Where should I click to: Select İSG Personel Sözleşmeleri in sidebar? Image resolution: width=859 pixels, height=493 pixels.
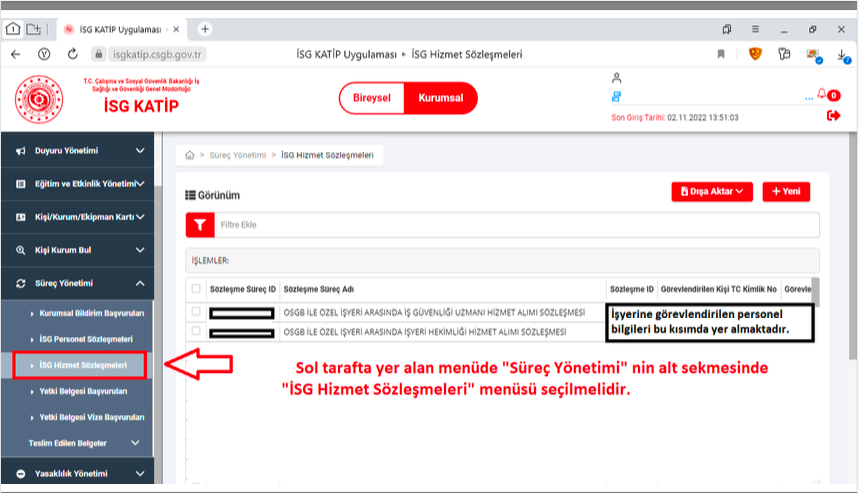(85, 339)
